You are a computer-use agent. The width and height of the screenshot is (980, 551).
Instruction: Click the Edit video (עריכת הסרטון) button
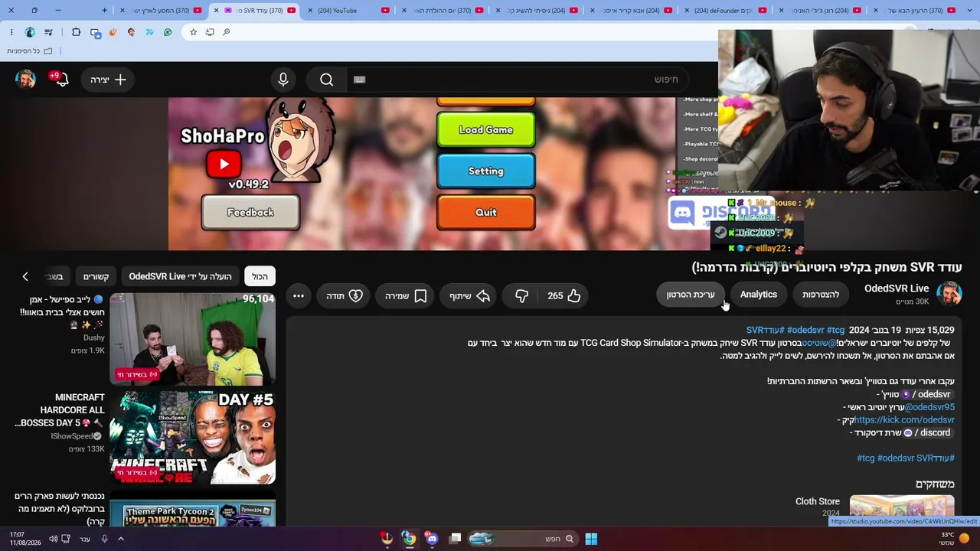click(690, 295)
